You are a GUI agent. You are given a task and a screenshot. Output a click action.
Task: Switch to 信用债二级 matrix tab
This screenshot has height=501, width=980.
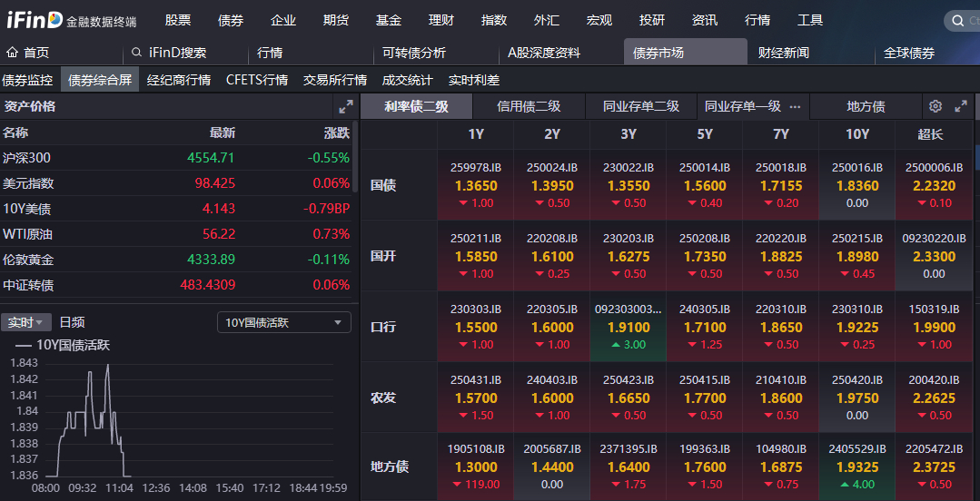click(x=529, y=106)
